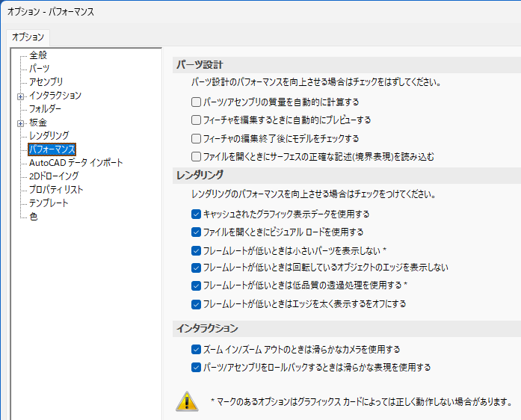Disable cached graphics display data checkbox
The width and height of the screenshot is (521, 420).
click(196, 214)
